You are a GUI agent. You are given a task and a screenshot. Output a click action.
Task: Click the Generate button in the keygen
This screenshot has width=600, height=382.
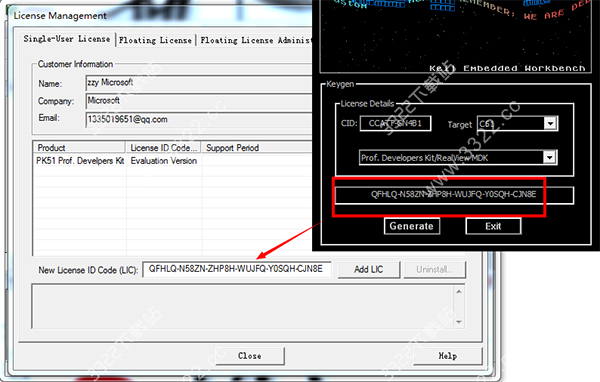[412, 226]
